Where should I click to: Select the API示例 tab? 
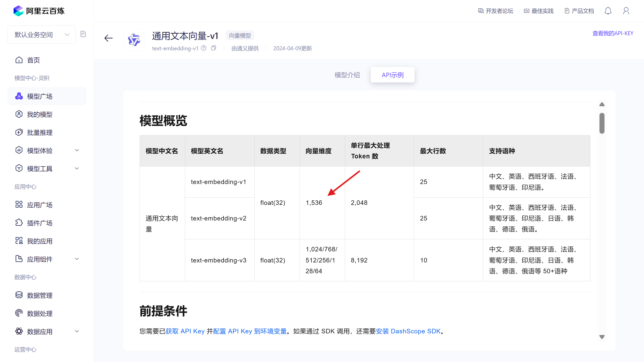click(392, 75)
